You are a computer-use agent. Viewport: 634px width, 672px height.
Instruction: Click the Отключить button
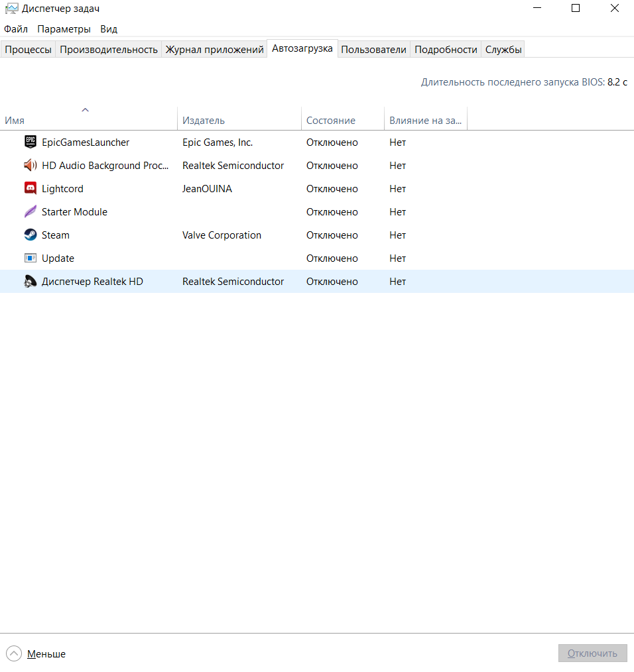pyautogui.click(x=592, y=653)
